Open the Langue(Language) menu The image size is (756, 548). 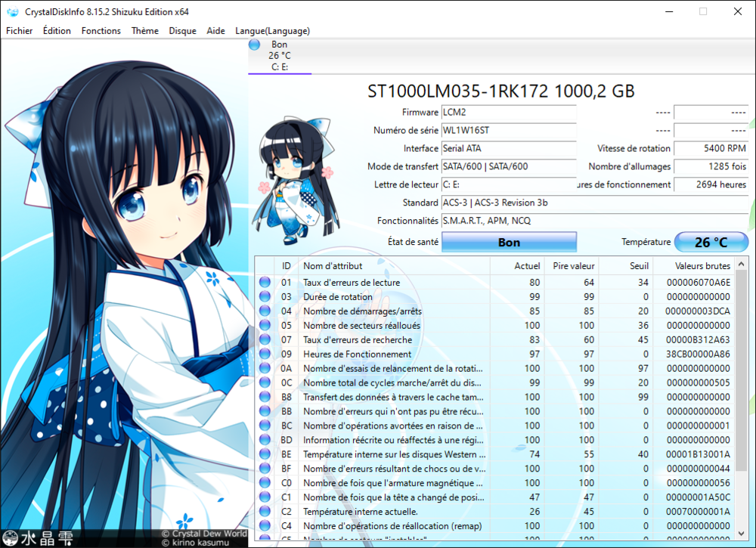[x=272, y=31]
